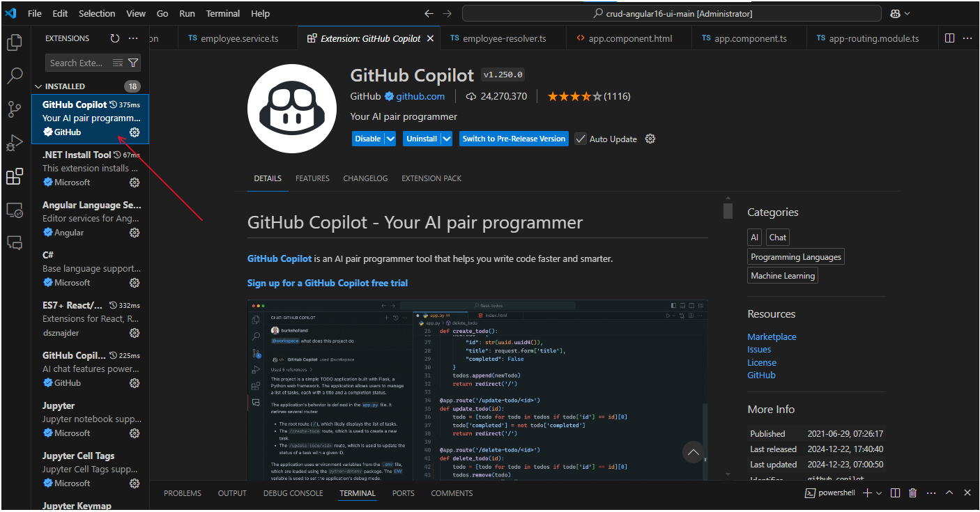Toggle the Auto Update checkbox

pyautogui.click(x=581, y=139)
